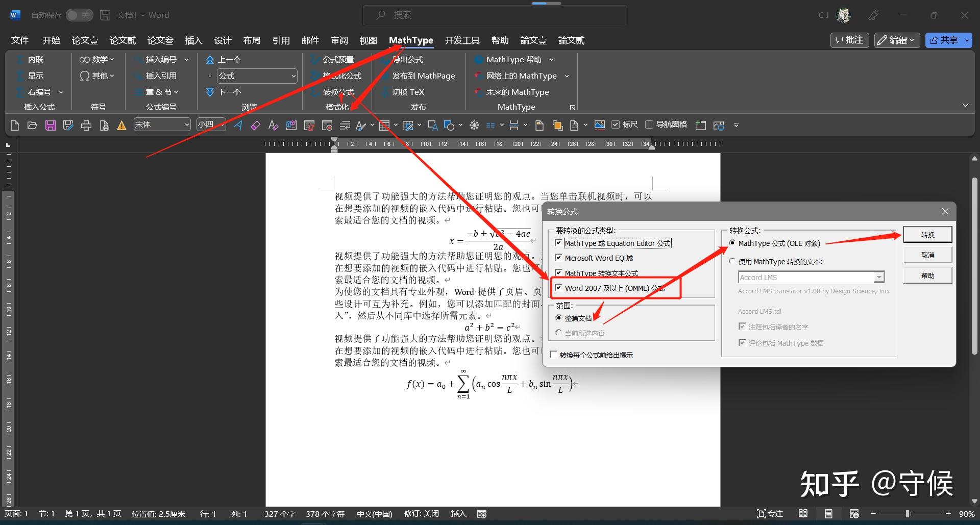This screenshot has height=525, width=980.
Task: Uncheck Microsoft Word EQ fields checkbox
Action: point(558,258)
